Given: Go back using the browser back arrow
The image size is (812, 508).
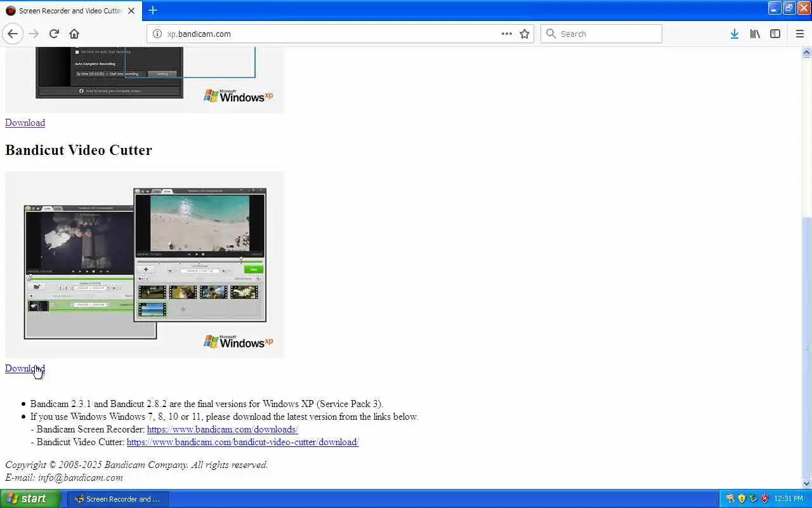Looking at the screenshot, I should tap(13, 34).
